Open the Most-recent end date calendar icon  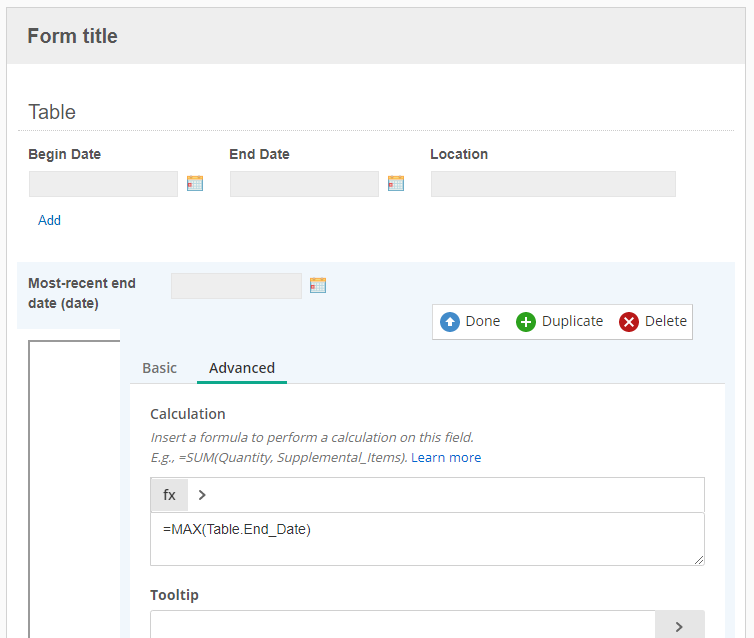click(x=318, y=285)
